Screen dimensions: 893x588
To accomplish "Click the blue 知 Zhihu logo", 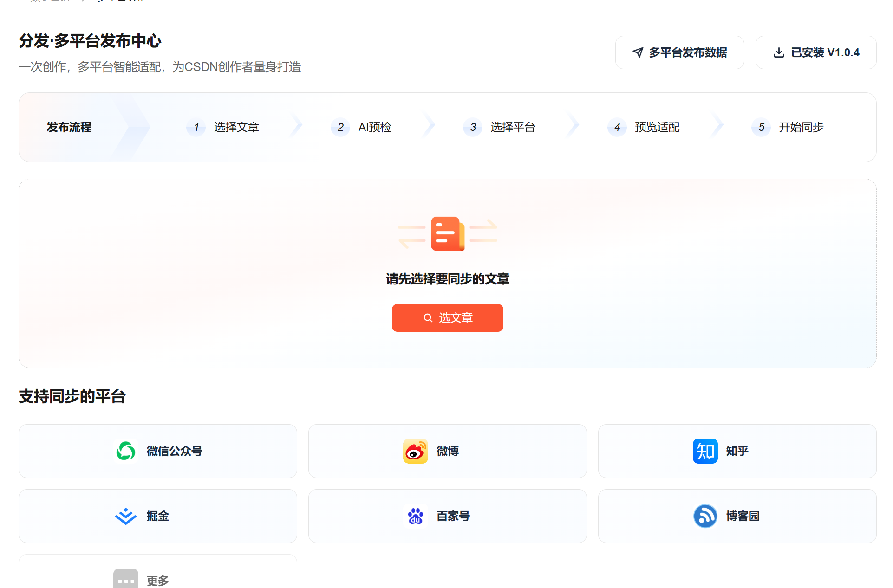I will pyautogui.click(x=705, y=451).
